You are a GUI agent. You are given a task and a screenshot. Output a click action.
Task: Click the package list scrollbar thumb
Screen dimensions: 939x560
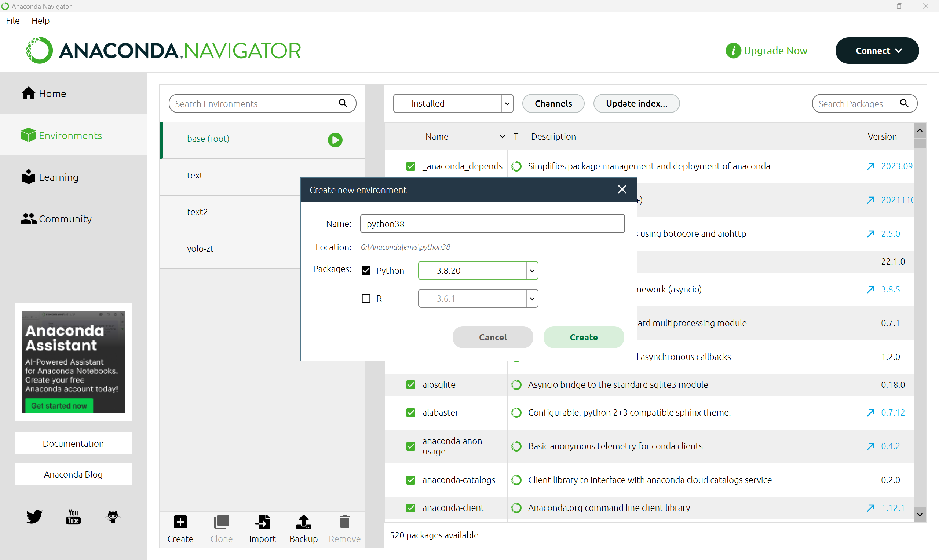click(x=920, y=143)
